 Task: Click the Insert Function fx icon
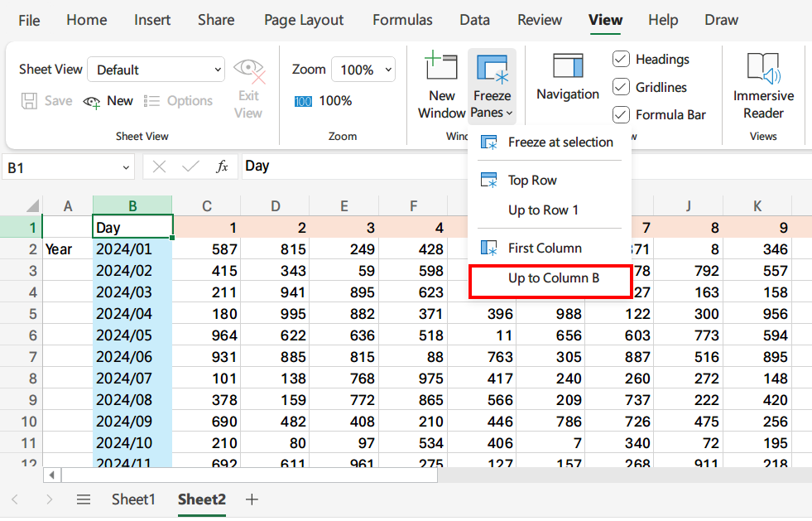pyautogui.click(x=221, y=166)
